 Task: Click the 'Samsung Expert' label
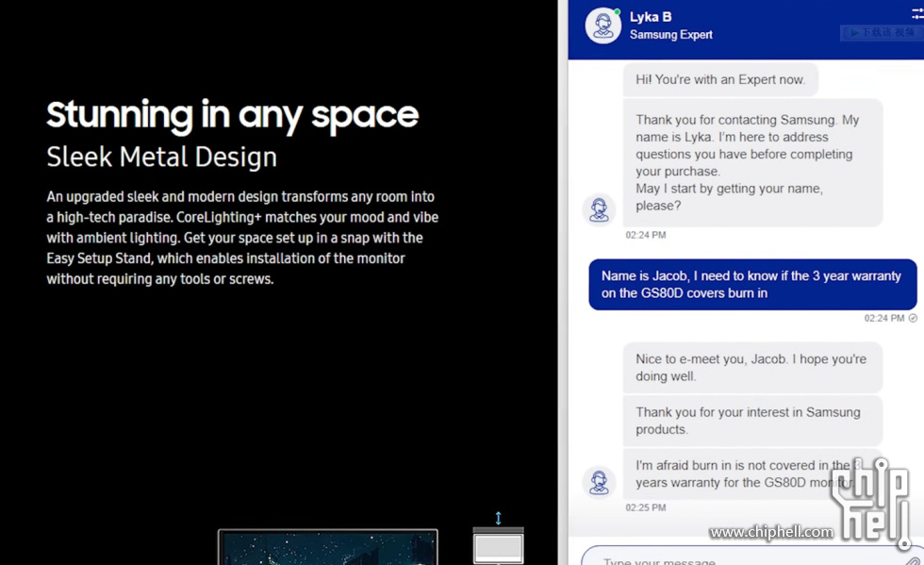tap(671, 35)
